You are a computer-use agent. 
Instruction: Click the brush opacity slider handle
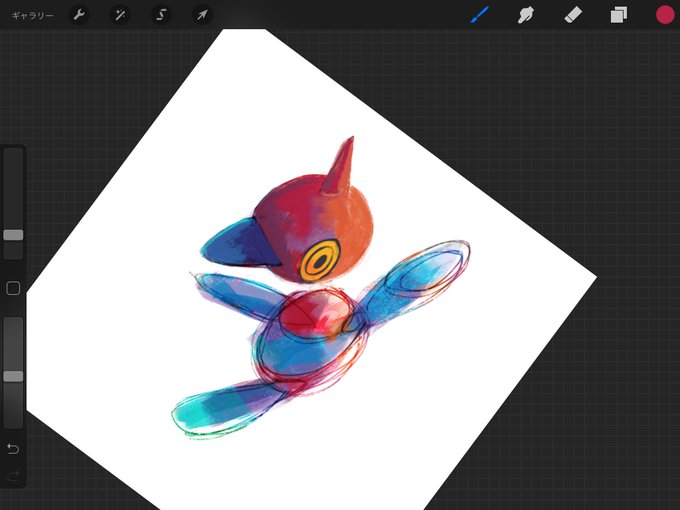point(13,376)
